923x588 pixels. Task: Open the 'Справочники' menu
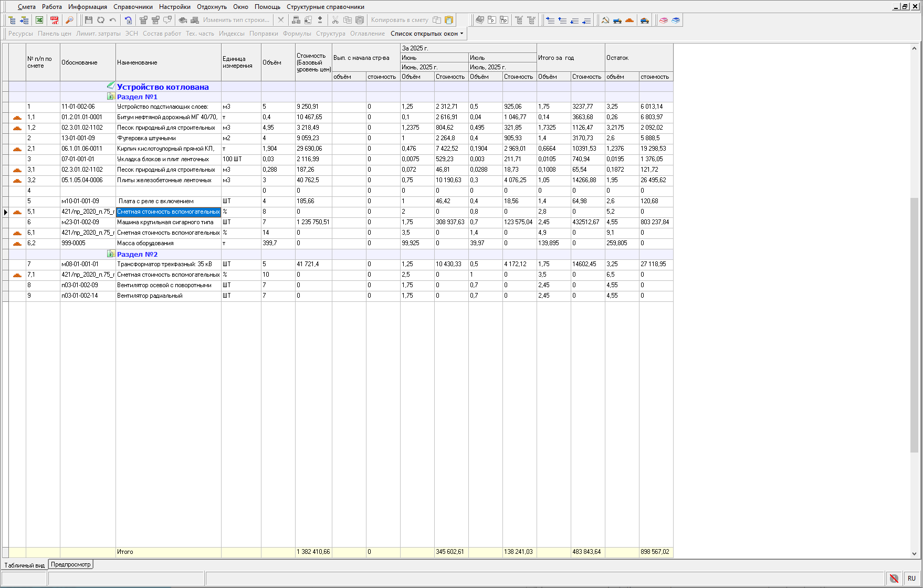[x=133, y=7]
